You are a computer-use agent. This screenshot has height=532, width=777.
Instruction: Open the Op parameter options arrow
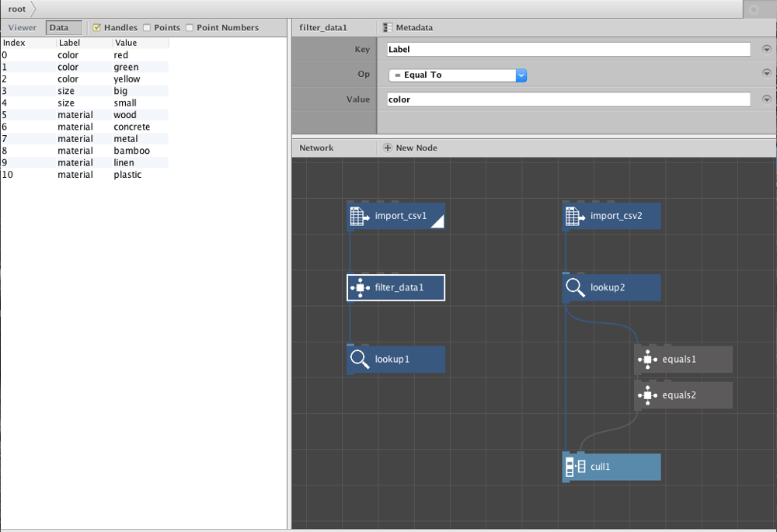click(767, 73)
